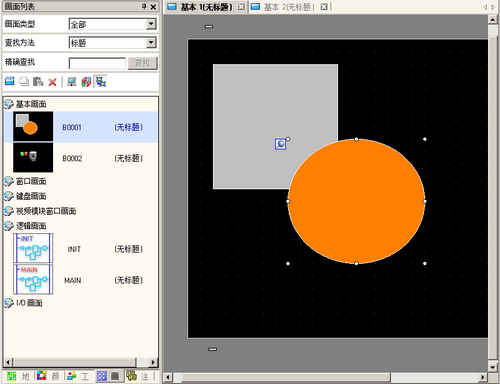Close the 基本 2(无标题) tab
Viewport: 500px width, 384px height.
pyautogui.click(x=324, y=7)
